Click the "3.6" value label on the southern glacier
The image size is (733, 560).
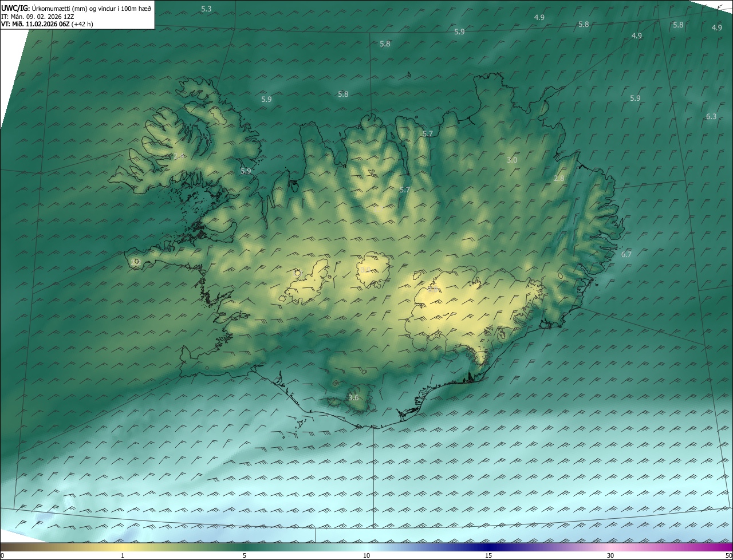coord(353,397)
